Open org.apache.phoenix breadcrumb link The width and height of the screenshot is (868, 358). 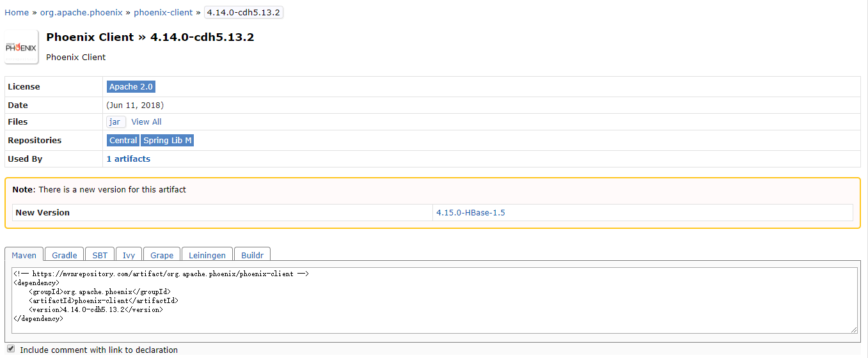coord(81,12)
